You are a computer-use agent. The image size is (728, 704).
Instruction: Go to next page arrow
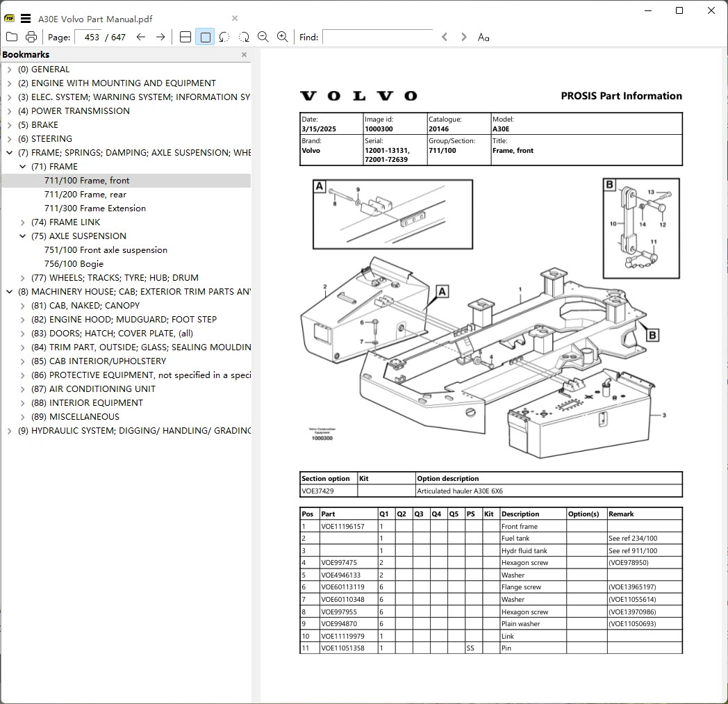tap(160, 37)
